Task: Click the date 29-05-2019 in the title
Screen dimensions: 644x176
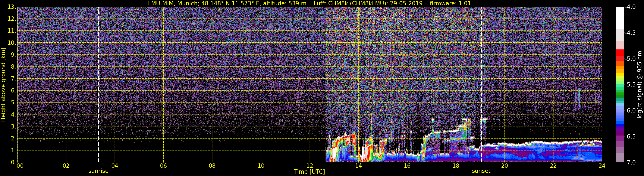Action: point(406,3)
